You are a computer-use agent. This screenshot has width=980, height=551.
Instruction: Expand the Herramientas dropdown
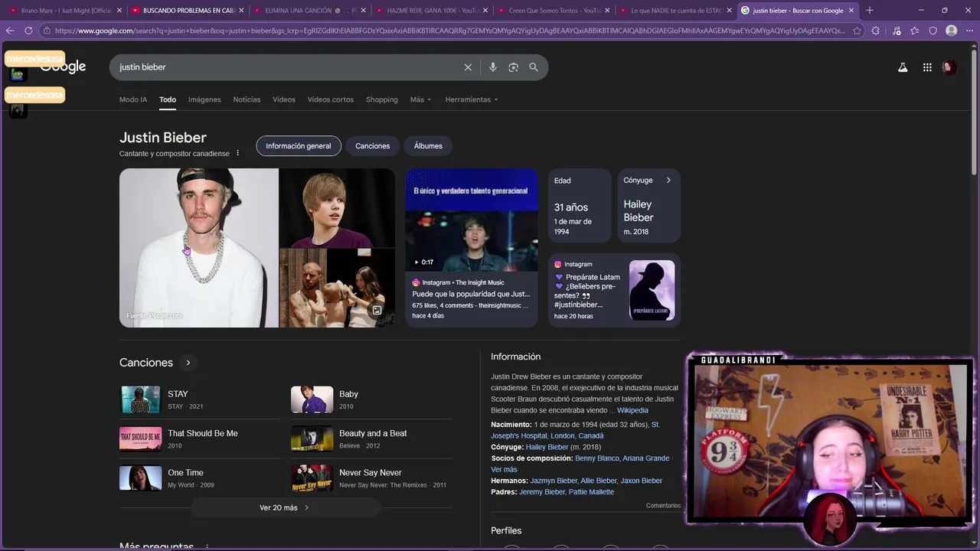point(472,99)
